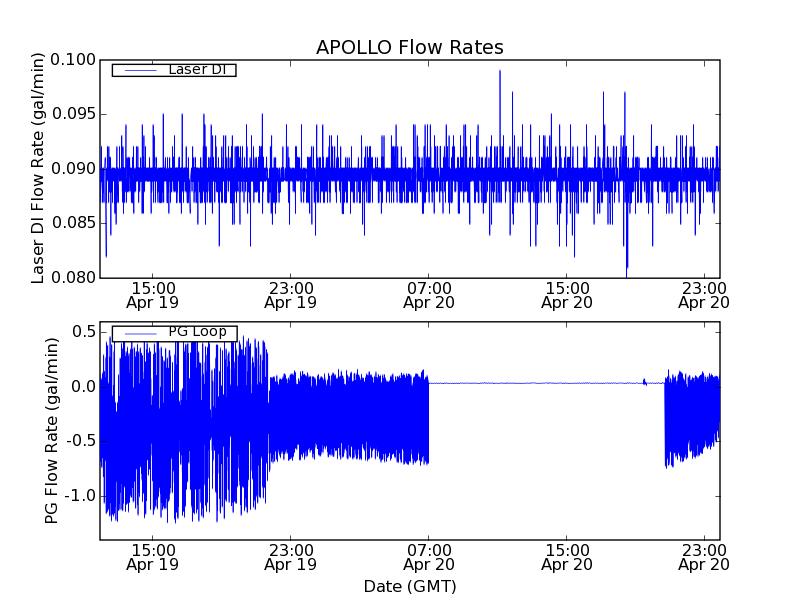Click the 0.095 y-axis tick label

pos(73,114)
